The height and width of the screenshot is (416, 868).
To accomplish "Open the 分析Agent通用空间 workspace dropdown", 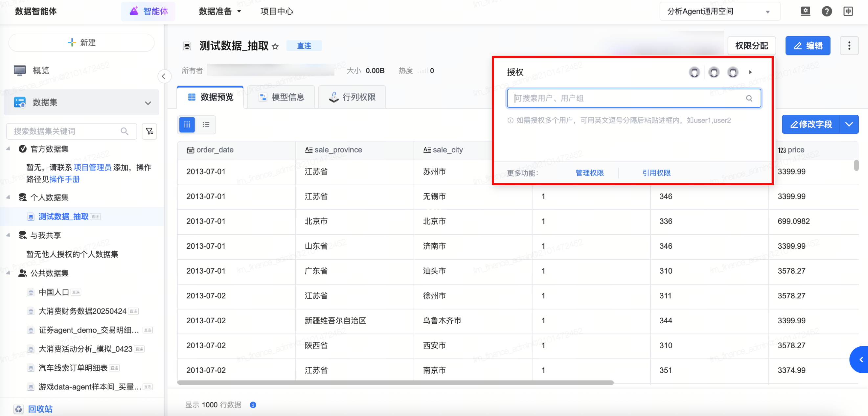I will point(720,12).
